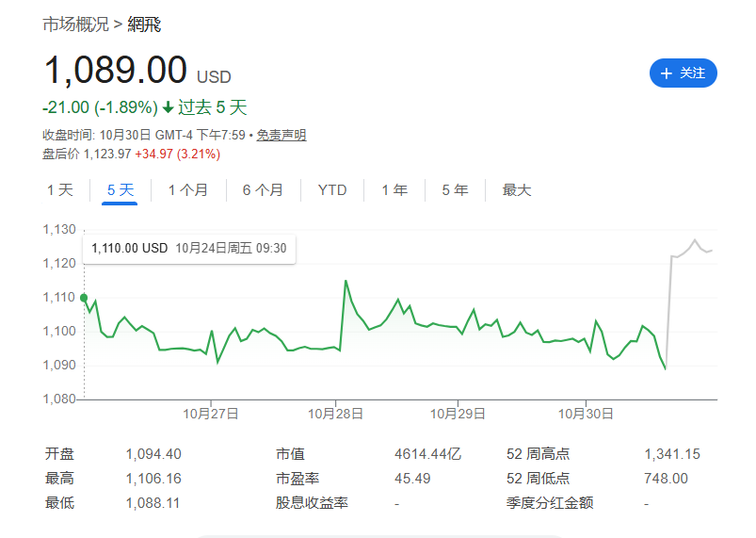Show the 6 个月 chart range
Viewport: 756px width, 538px height.
(x=263, y=190)
